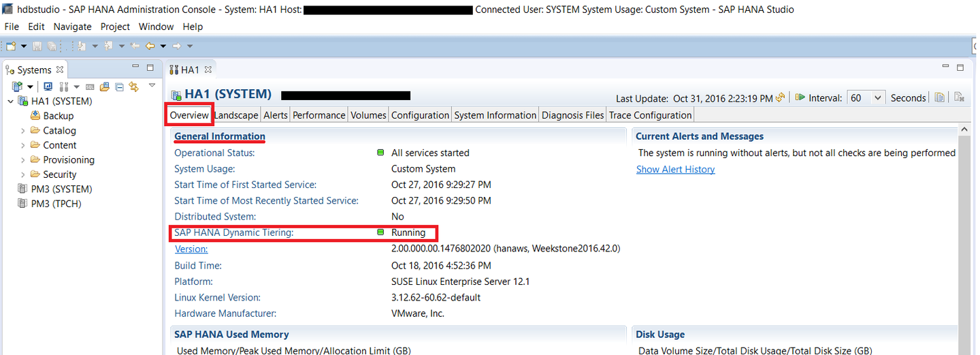Open the SQL console icon
This screenshot has width=980, height=355.
(90, 87)
